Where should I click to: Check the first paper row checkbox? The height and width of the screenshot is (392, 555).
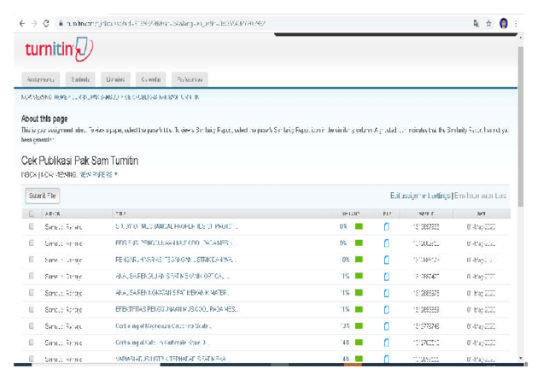click(31, 226)
